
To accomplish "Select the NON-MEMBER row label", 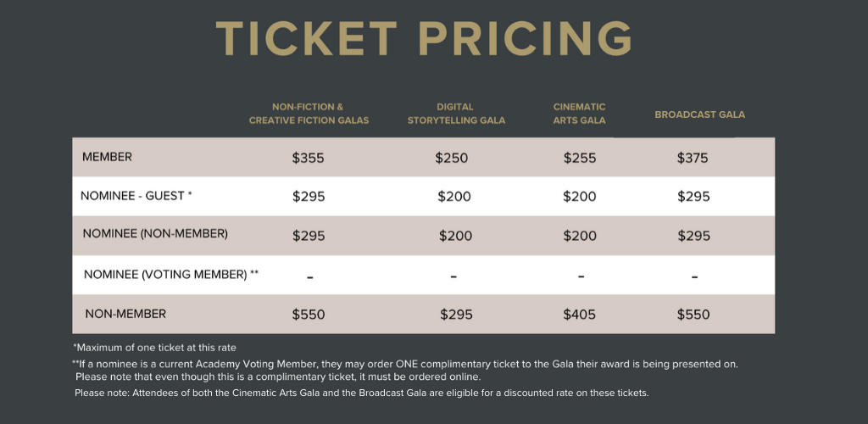I will click(125, 314).
